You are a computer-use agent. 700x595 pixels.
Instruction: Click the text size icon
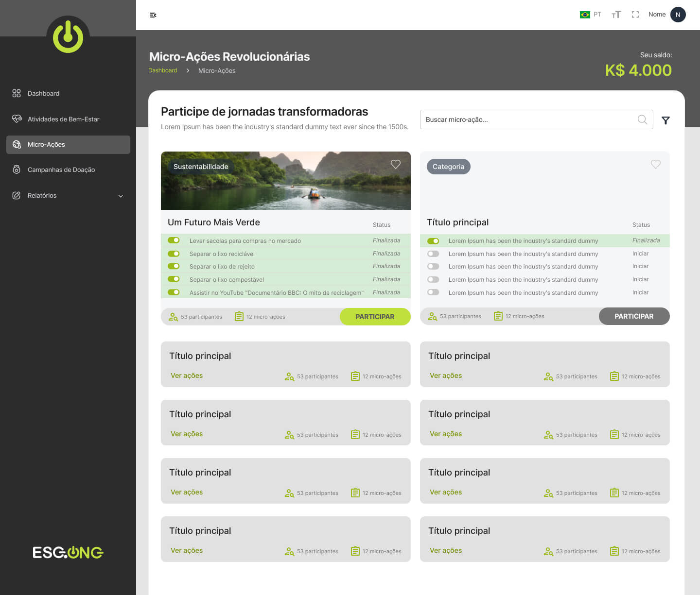[616, 15]
